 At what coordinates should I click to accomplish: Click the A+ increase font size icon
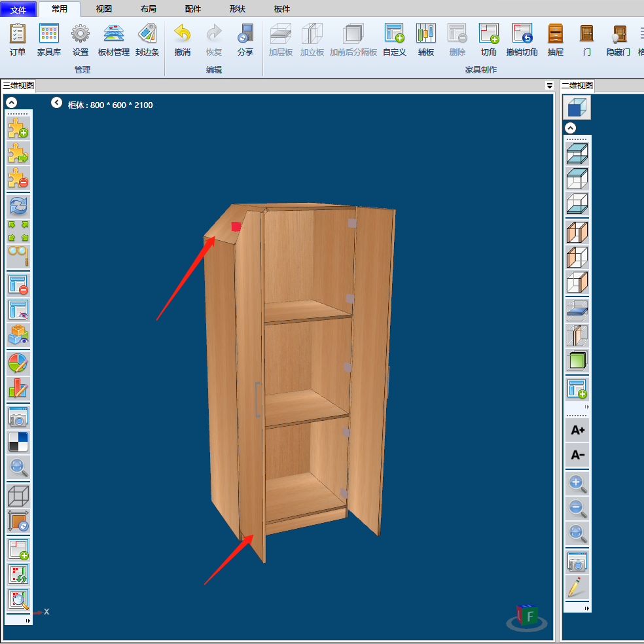coord(577,430)
